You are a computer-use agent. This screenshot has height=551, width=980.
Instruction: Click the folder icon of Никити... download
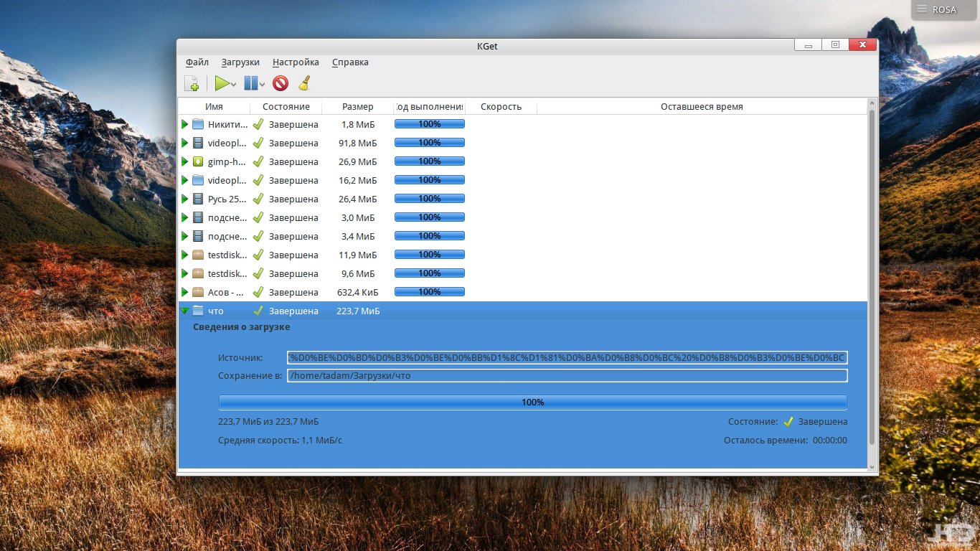198,124
